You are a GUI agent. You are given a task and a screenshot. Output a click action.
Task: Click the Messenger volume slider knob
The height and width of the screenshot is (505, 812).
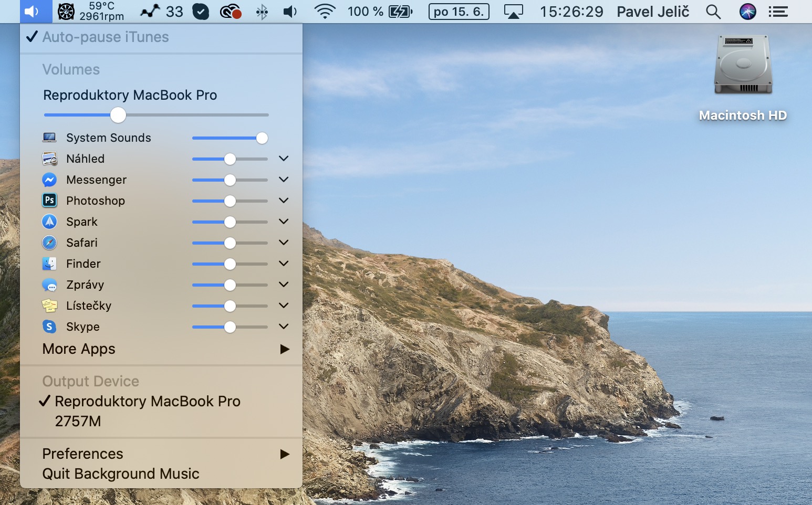point(230,180)
